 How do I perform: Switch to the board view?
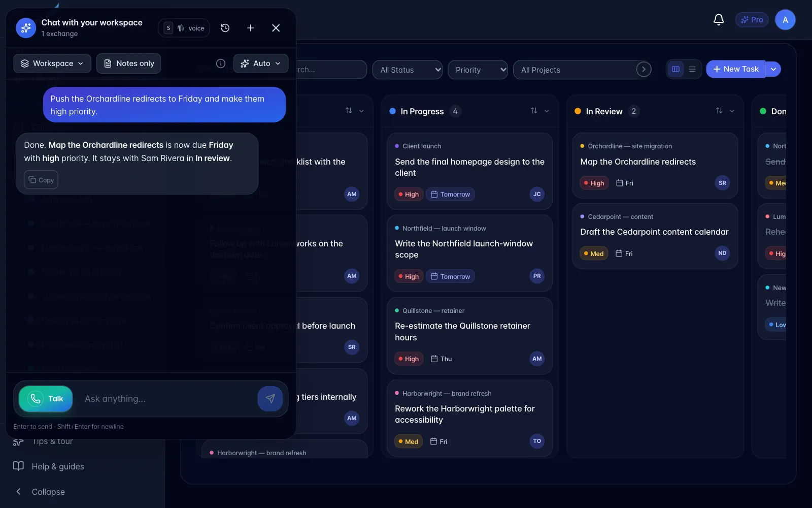676,69
